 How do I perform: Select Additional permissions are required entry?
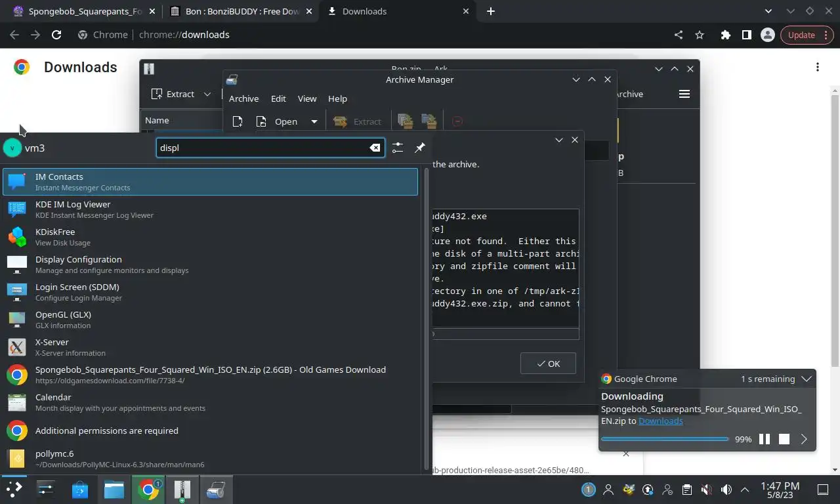pos(210,430)
